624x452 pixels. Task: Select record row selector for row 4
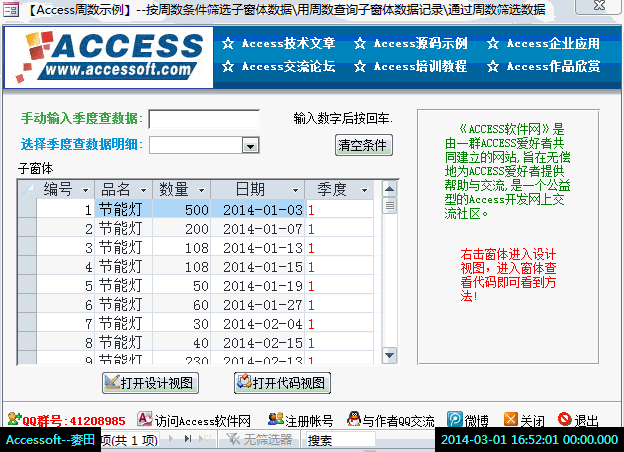click(x=27, y=266)
